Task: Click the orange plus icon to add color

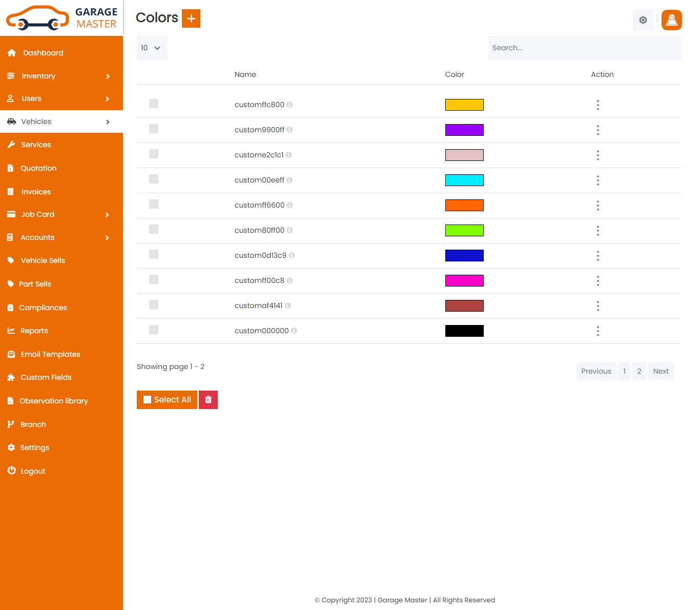Action: click(191, 18)
